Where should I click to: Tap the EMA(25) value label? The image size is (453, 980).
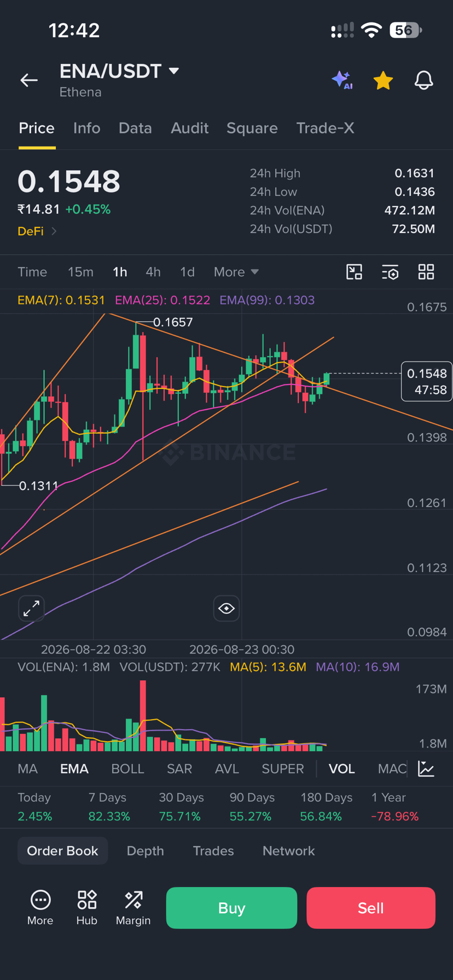point(162,300)
